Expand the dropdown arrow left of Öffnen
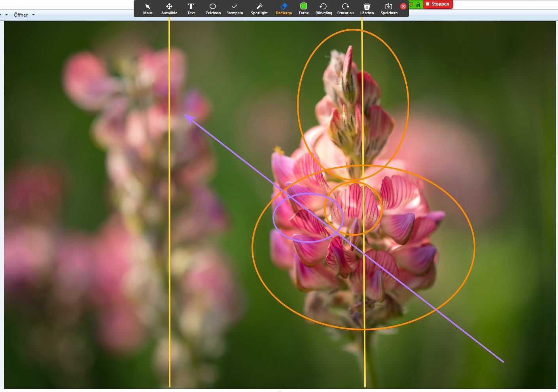This screenshot has width=558, height=392. pyautogui.click(x=6, y=15)
